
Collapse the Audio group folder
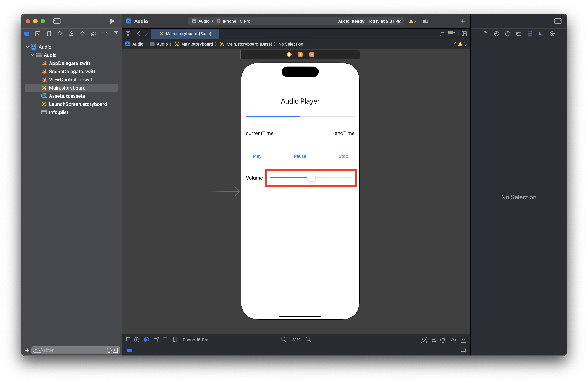point(33,55)
